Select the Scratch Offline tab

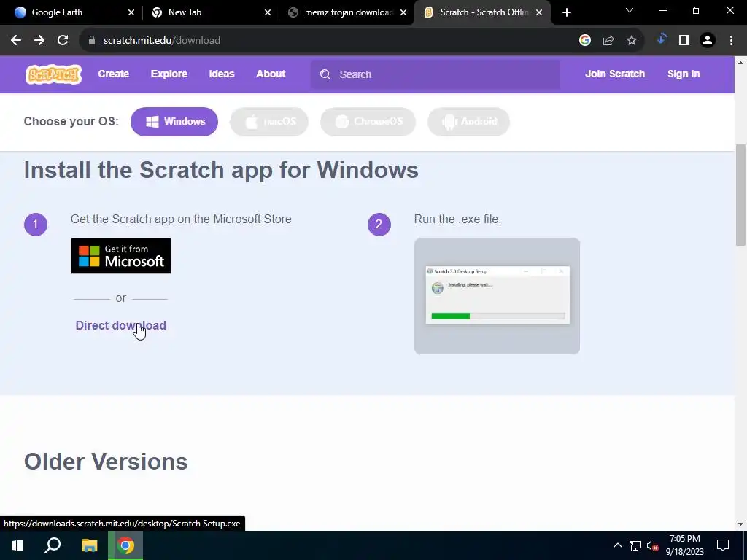(481, 12)
